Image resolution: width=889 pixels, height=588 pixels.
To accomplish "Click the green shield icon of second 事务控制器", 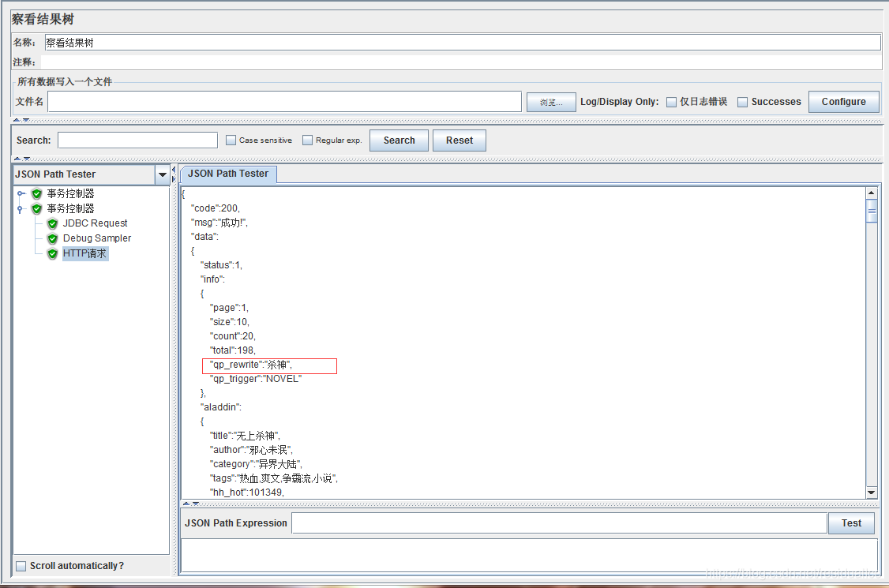I will tap(37, 208).
